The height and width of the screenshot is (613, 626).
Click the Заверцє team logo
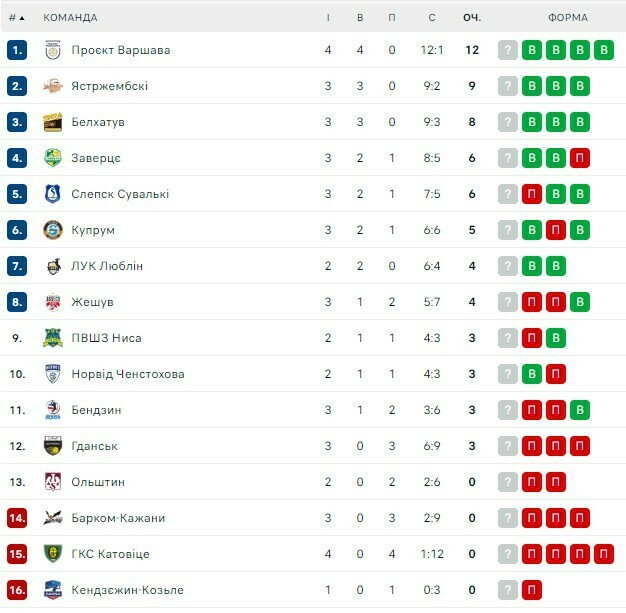[x=53, y=158]
